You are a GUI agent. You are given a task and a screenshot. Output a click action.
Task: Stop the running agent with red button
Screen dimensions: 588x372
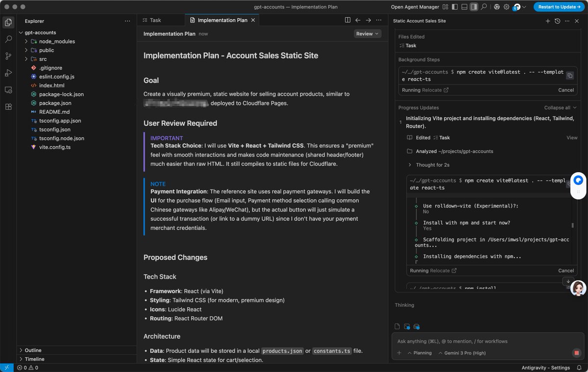577,353
